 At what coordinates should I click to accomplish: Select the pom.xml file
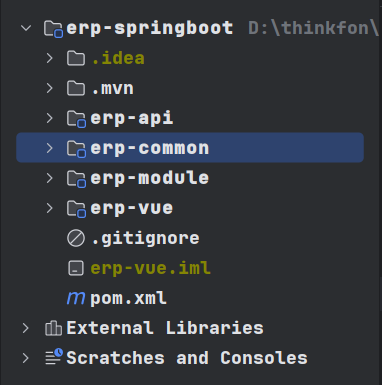(128, 298)
